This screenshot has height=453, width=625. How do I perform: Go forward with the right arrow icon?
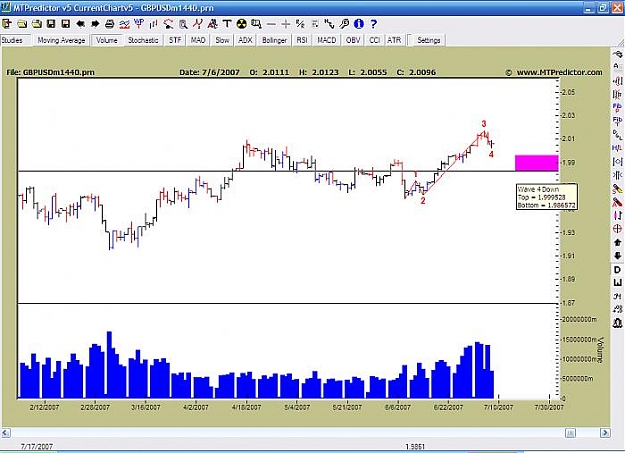click(95, 24)
